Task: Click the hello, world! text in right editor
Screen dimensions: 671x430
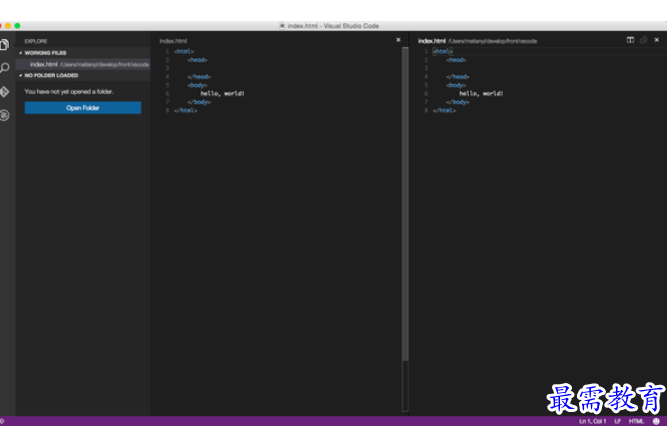Action: (x=481, y=94)
